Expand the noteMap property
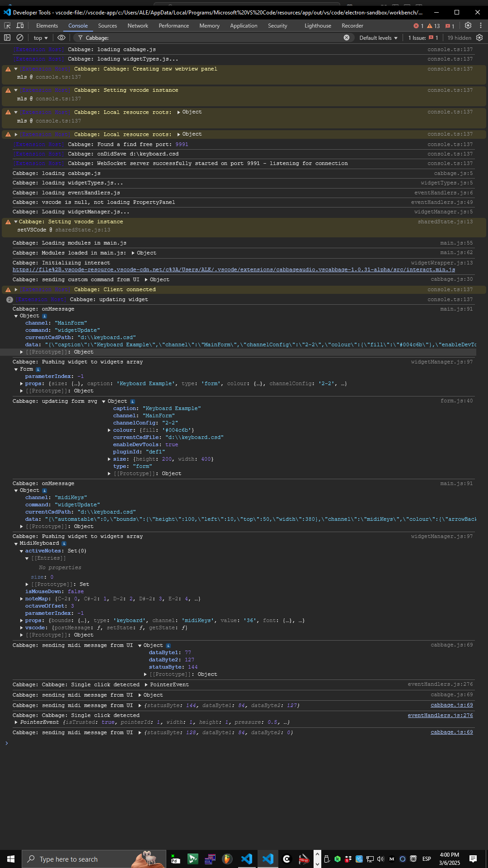 (21, 599)
